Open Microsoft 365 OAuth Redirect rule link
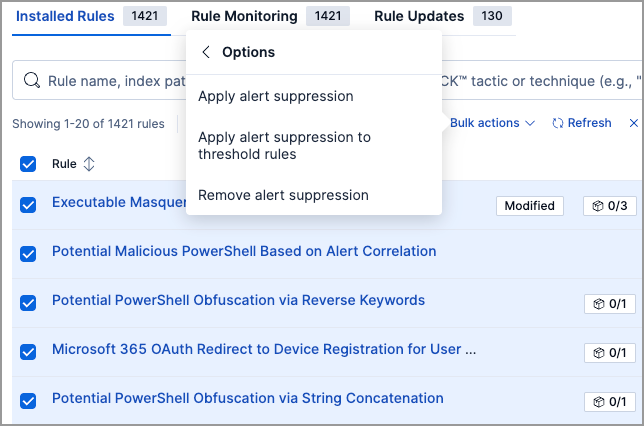644x426 pixels. point(264,350)
